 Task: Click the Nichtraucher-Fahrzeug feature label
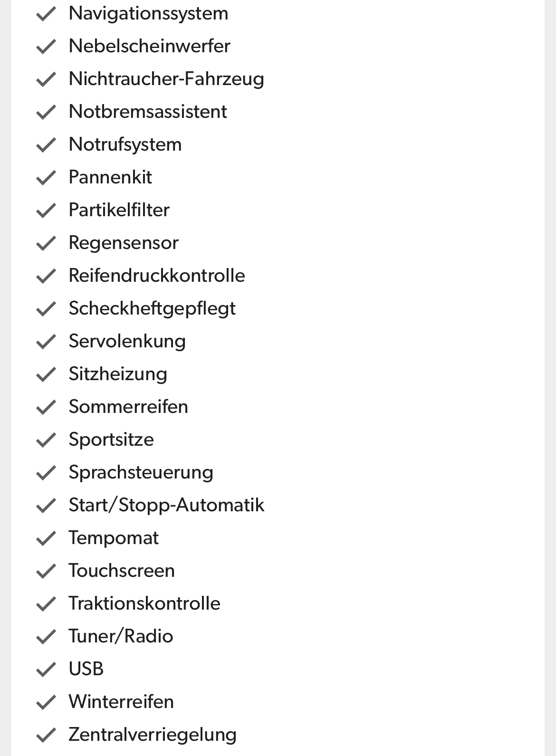pos(166,79)
